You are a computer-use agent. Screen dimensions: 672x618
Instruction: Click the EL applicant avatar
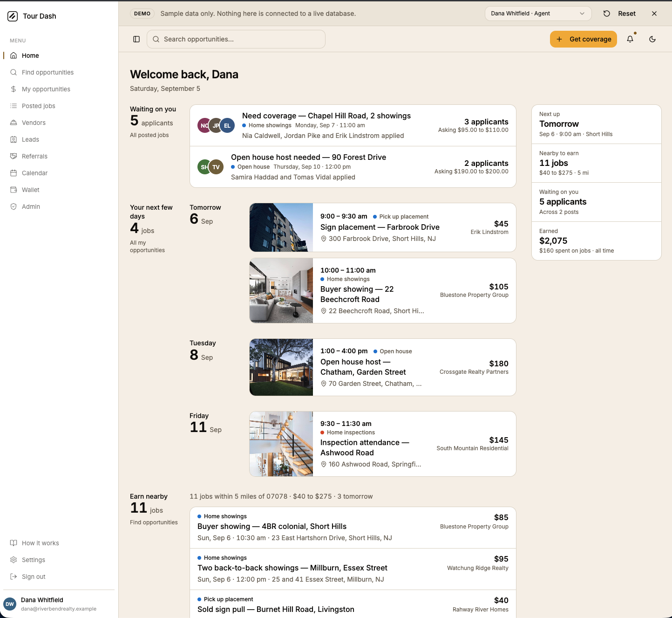click(227, 125)
